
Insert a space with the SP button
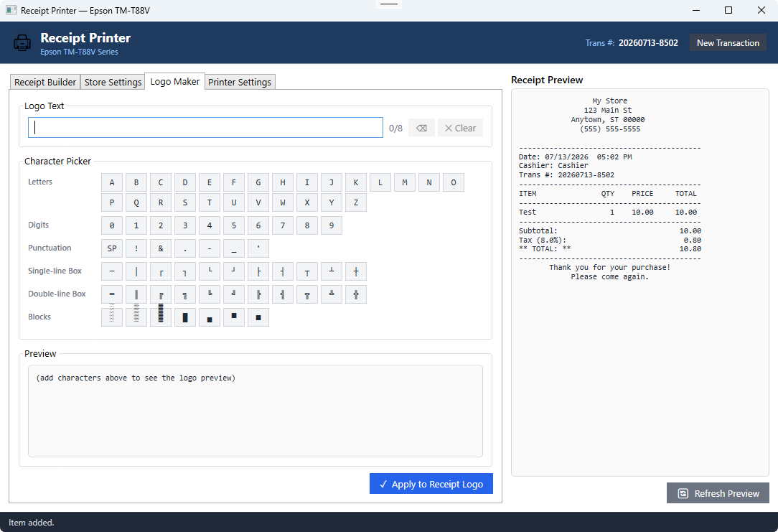(x=112, y=248)
